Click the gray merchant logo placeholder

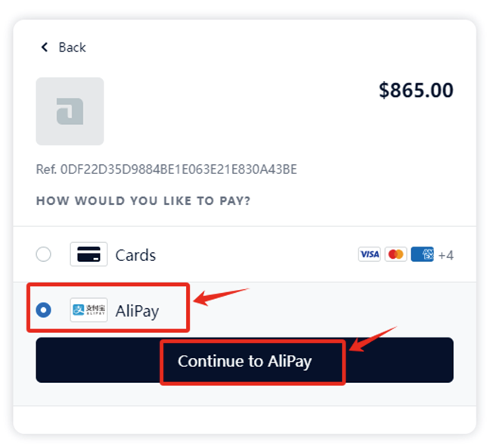tap(70, 111)
